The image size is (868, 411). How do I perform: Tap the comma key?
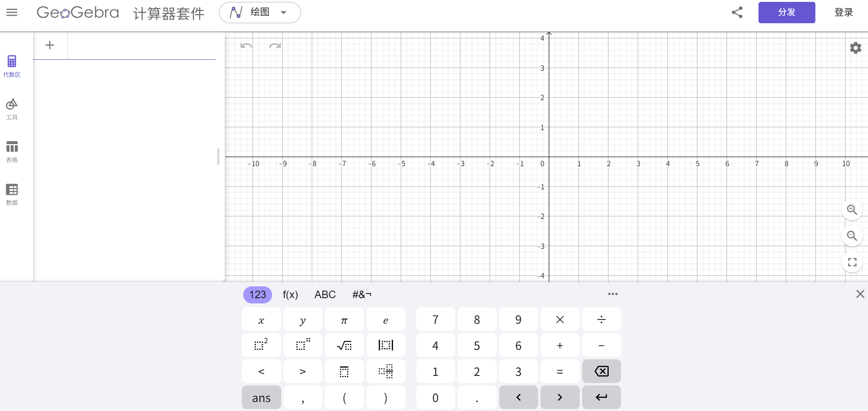point(303,397)
